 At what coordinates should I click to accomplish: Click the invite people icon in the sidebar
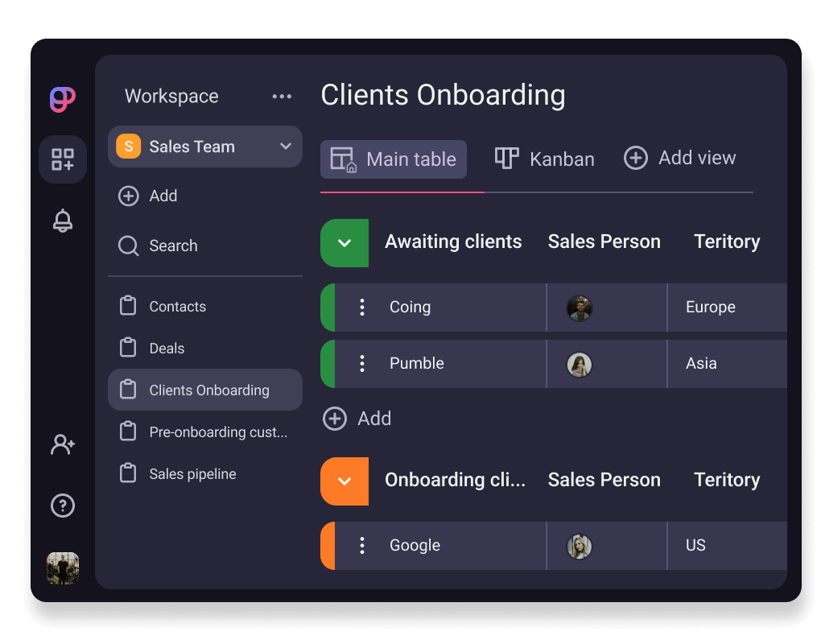click(63, 444)
